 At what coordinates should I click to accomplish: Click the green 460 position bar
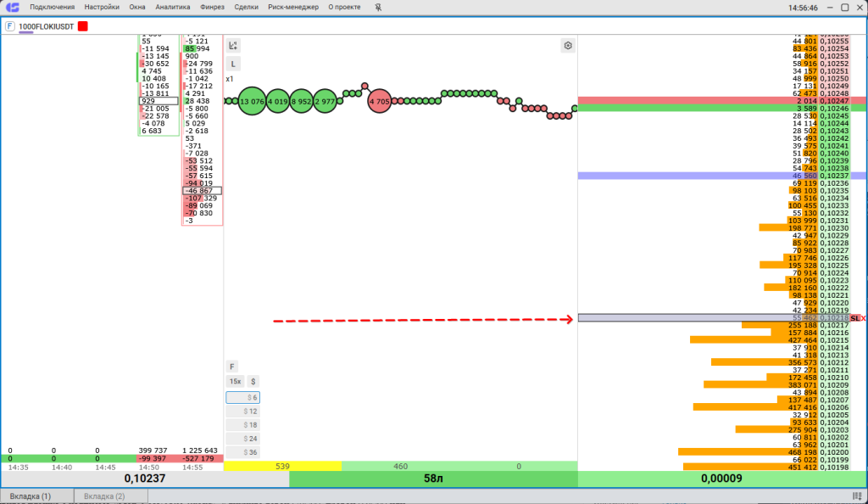(400, 467)
